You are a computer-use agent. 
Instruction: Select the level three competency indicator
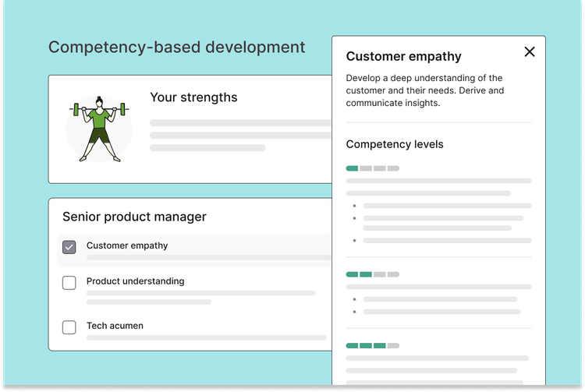pos(372,345)
